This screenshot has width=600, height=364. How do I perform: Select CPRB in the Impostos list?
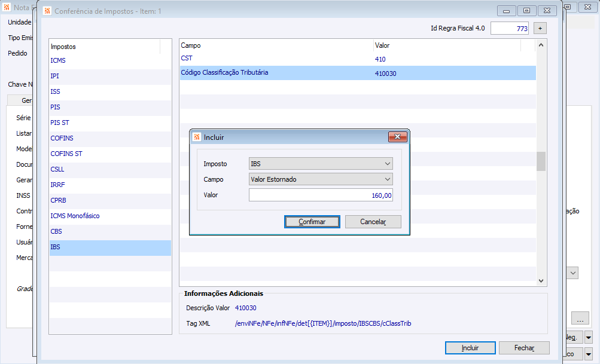(x=110, y=200)
